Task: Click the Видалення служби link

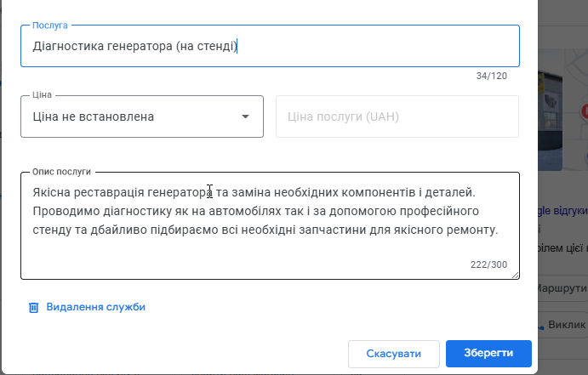Action: (x=95, y=307)
